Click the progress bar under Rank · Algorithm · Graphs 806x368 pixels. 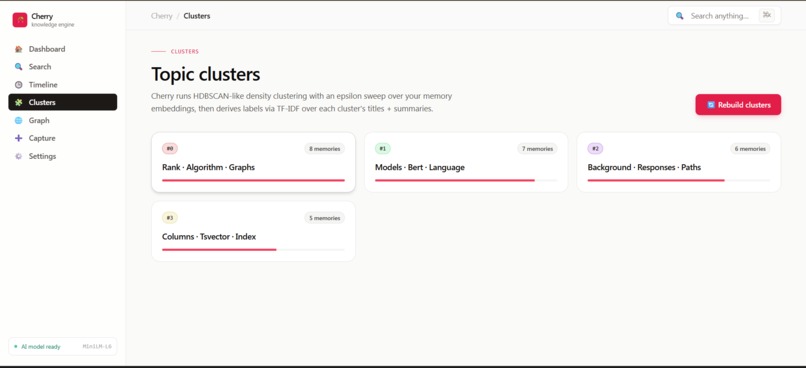pos(253,180)
